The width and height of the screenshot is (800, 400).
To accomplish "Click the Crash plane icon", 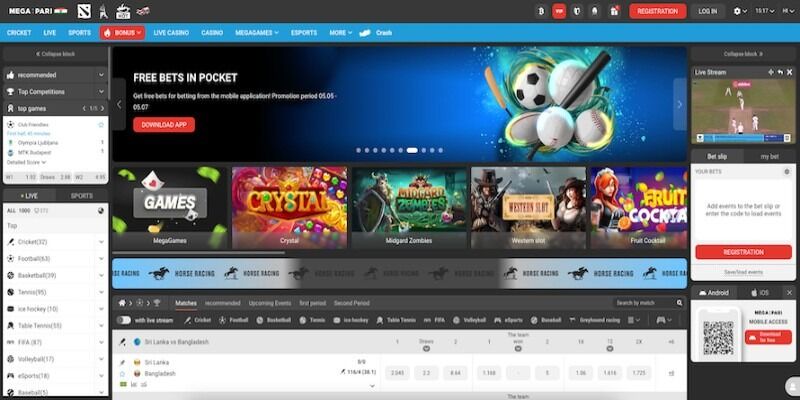I will click(x=365, y=33).
